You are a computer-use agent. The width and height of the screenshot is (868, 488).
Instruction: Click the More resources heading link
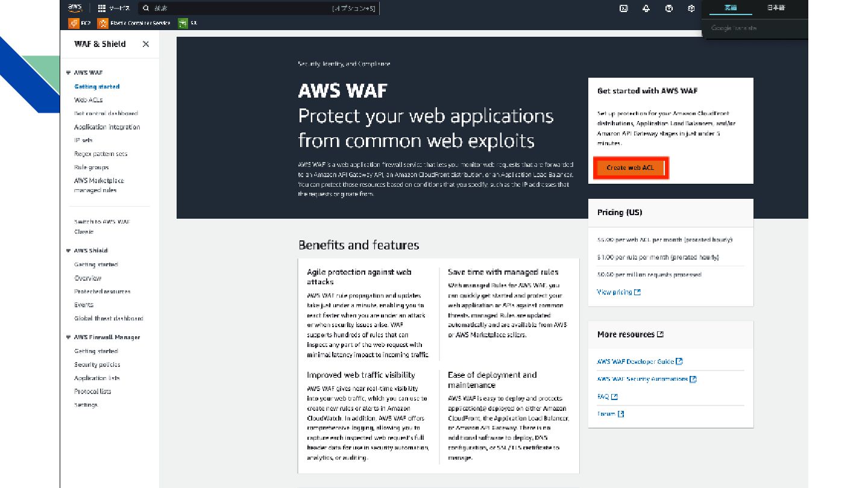coord(626,334)
